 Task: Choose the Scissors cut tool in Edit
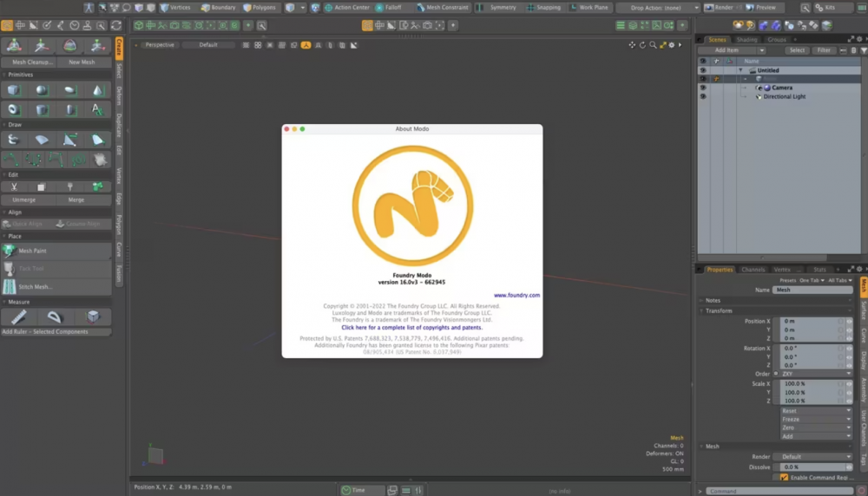(14, 187)
